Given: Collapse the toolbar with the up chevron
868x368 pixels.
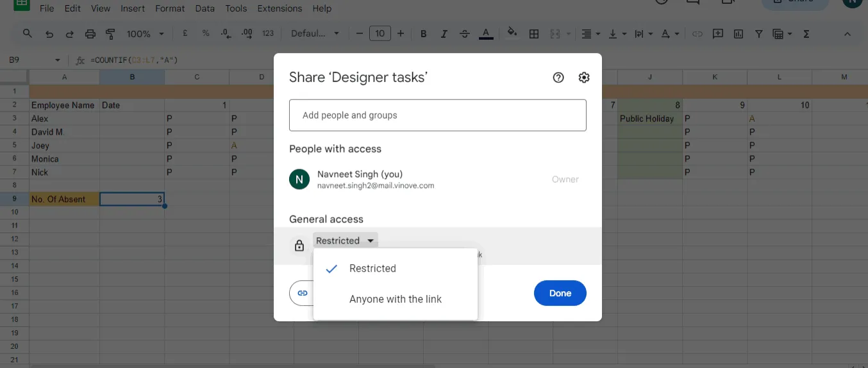Looking at the screenshot, I should click(x=847, y=34).
